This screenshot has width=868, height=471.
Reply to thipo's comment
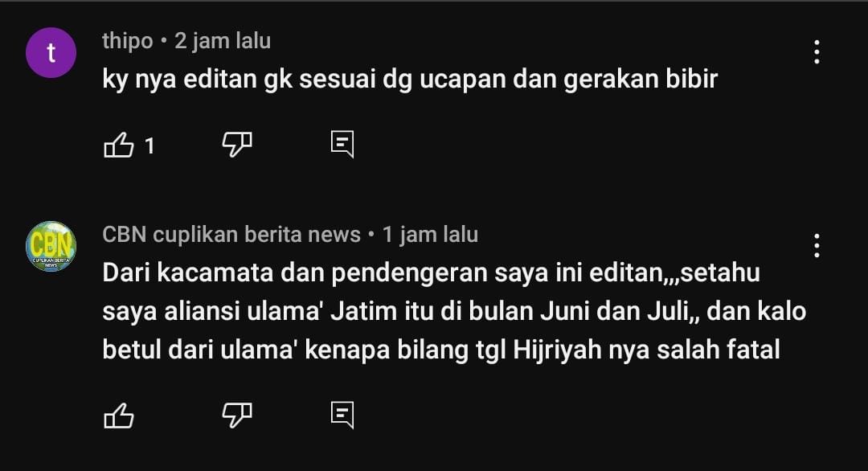click(x=342, y=145)
